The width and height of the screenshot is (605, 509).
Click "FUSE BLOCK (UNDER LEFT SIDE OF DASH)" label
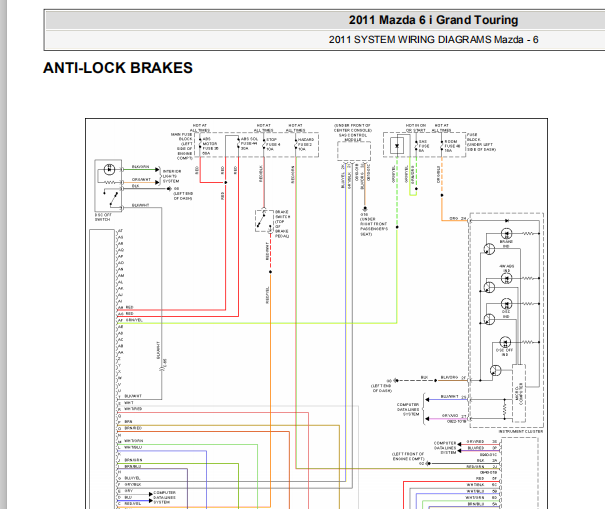tap(481, 142)
